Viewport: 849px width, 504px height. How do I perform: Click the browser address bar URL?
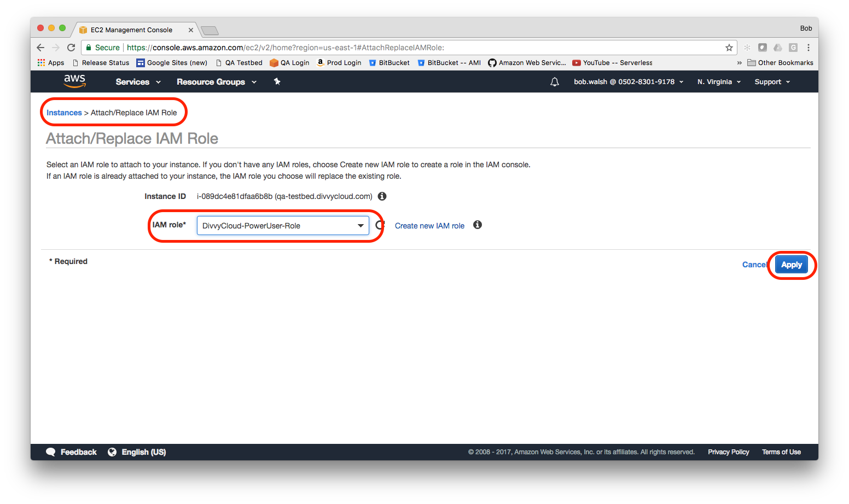pyautogui.click(x=286, y=48)
